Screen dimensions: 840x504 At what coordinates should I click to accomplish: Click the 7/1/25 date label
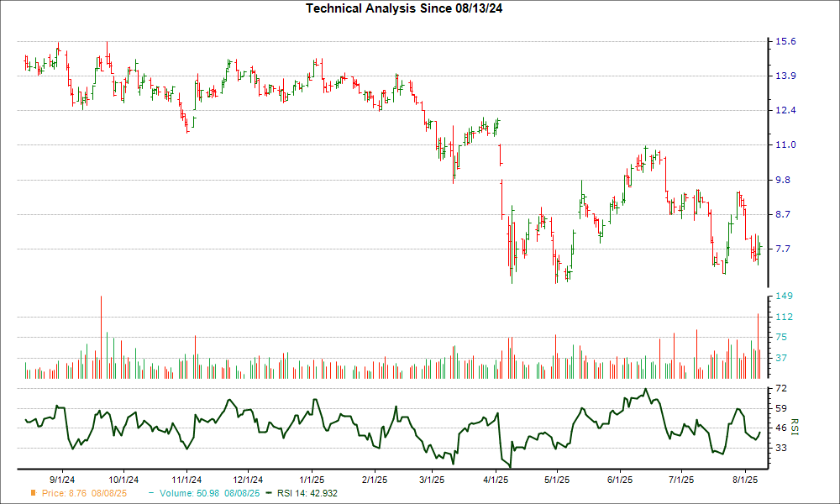681,480
